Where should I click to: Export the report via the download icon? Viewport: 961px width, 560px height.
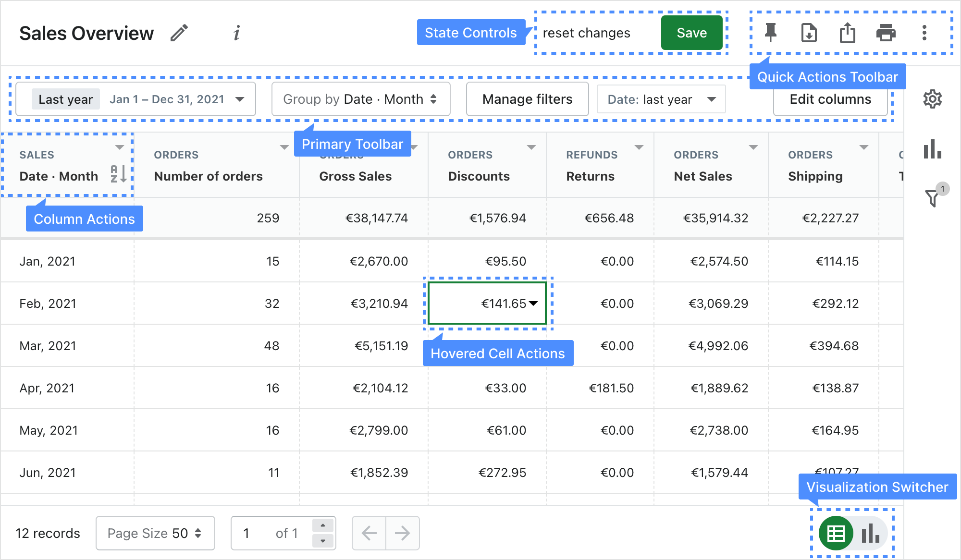click(x=808, y=33)
